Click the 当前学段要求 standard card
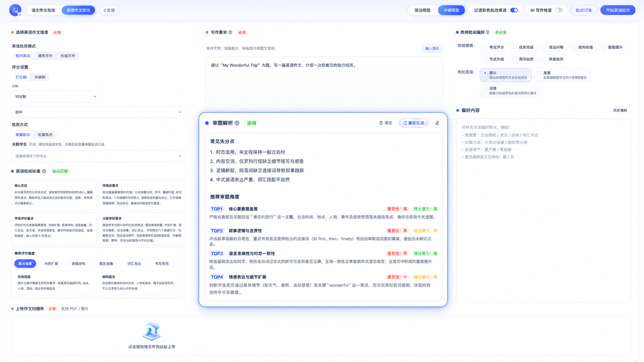This screenshot has width=644, height=362. pos(142,229)
